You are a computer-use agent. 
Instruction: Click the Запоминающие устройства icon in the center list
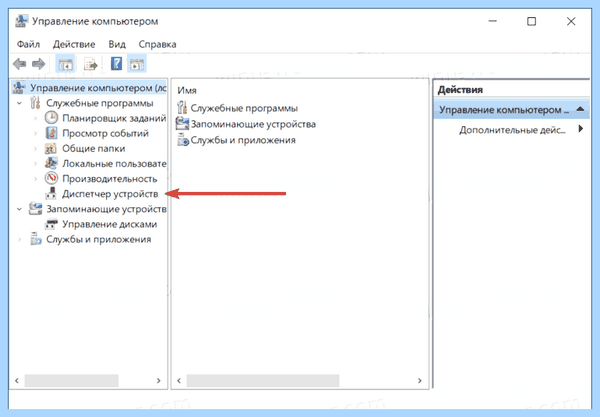click(183, 124)
